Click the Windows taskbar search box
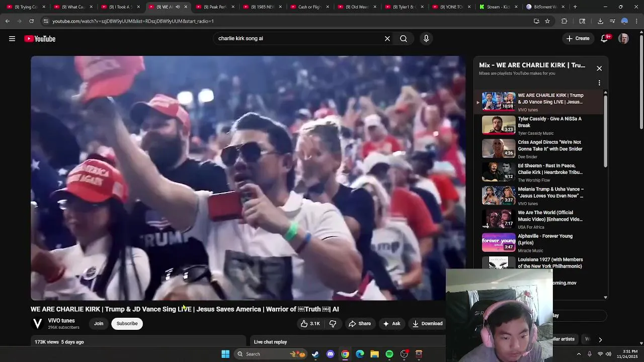This screenshot has height=362, width=644. tap(271, 354)
